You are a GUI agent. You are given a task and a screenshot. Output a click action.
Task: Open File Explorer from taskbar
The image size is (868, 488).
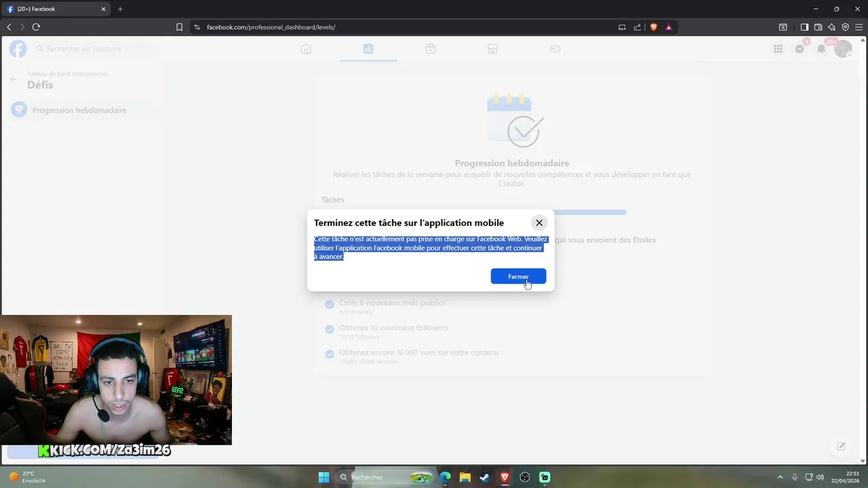tap(465, 477)
